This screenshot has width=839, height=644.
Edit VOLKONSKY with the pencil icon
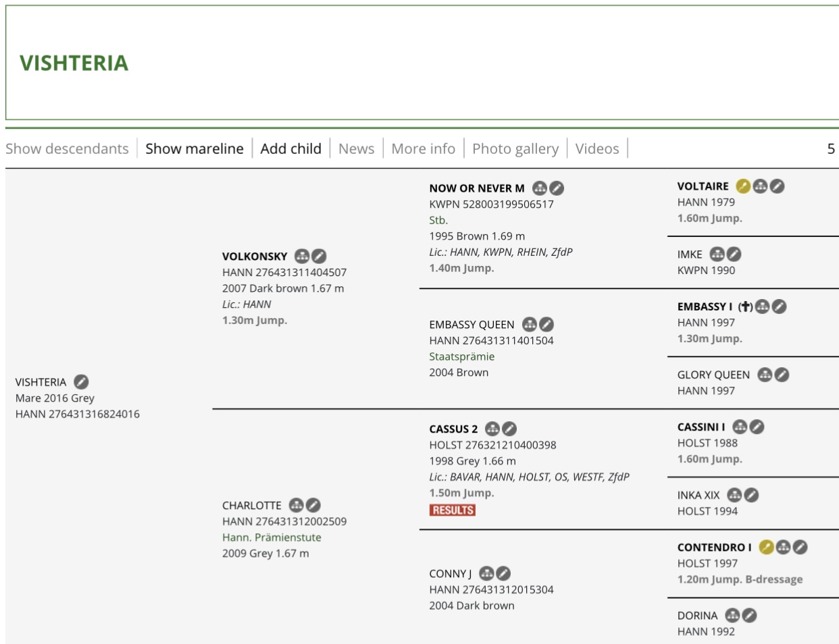319,257
